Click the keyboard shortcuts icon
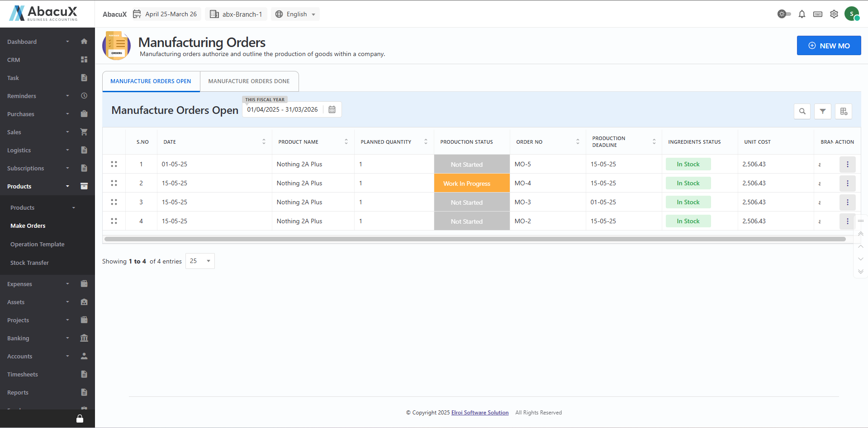 [x=817, y=14]
